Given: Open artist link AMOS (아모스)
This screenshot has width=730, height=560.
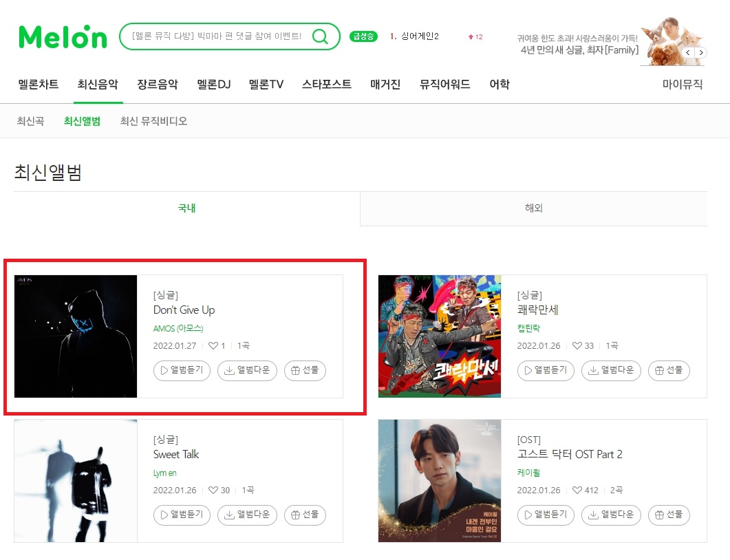Looking at the screenshot, I should click(x=178, y=328).
